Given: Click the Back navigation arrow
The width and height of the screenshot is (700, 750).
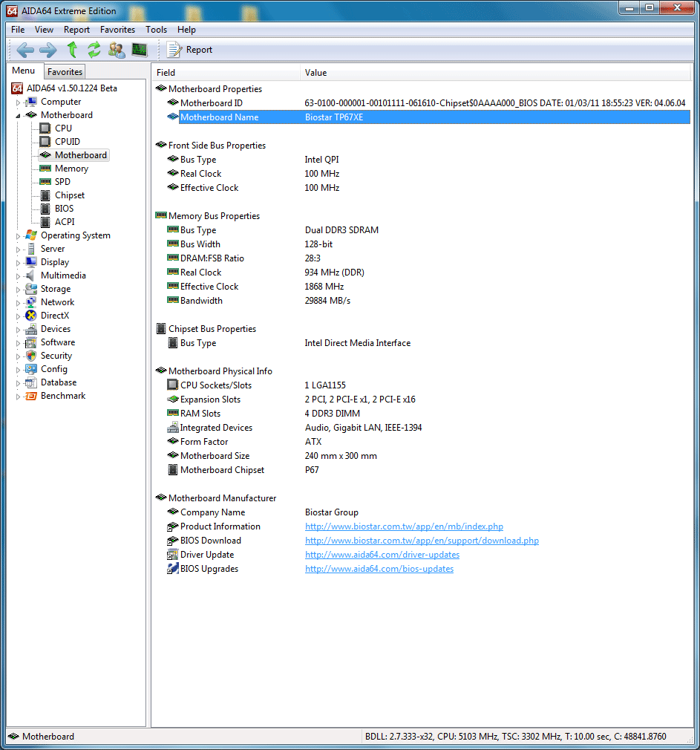Looking at the screenshot, I should coord(24,50).
